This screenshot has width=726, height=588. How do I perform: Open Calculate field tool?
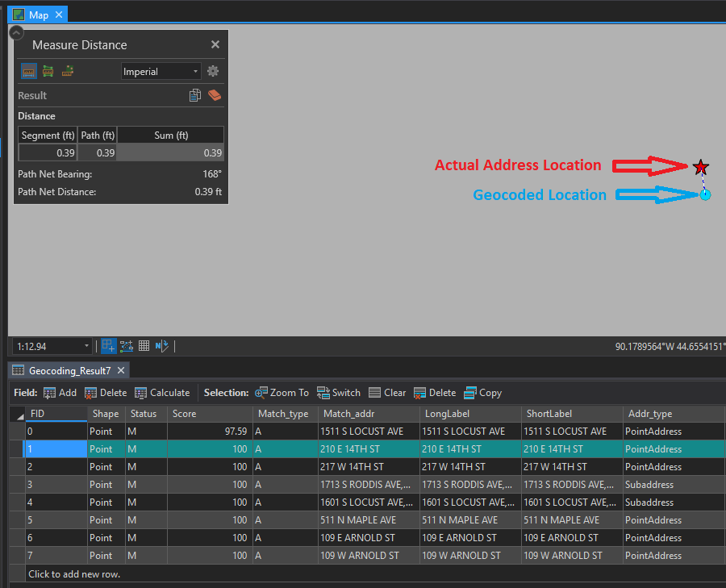tap(162, 393)
